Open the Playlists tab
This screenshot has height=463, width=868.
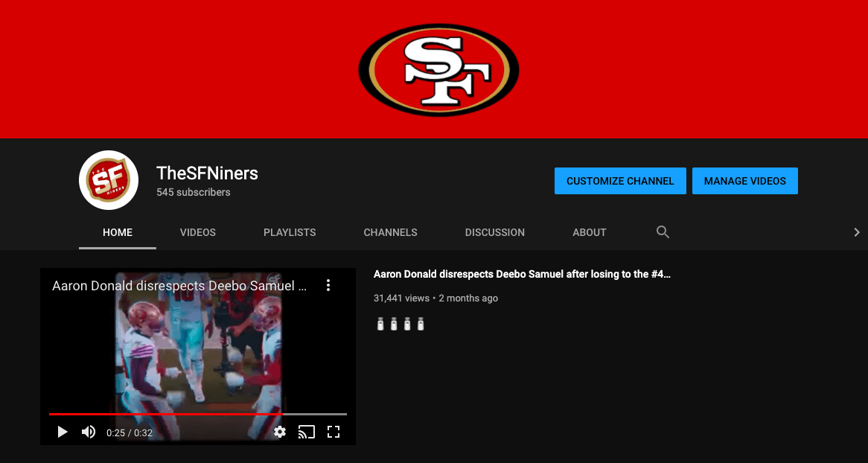pyautogui.click(x=290, y=232)
